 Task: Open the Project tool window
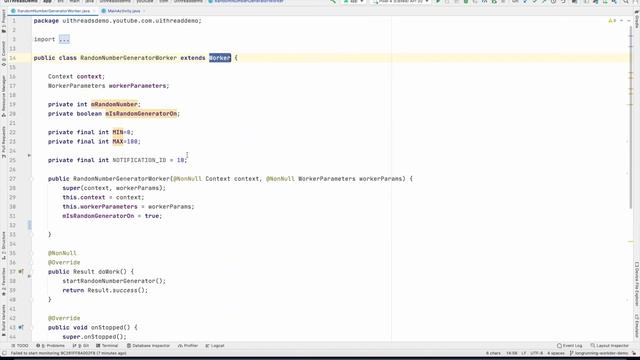click(4, 21)
